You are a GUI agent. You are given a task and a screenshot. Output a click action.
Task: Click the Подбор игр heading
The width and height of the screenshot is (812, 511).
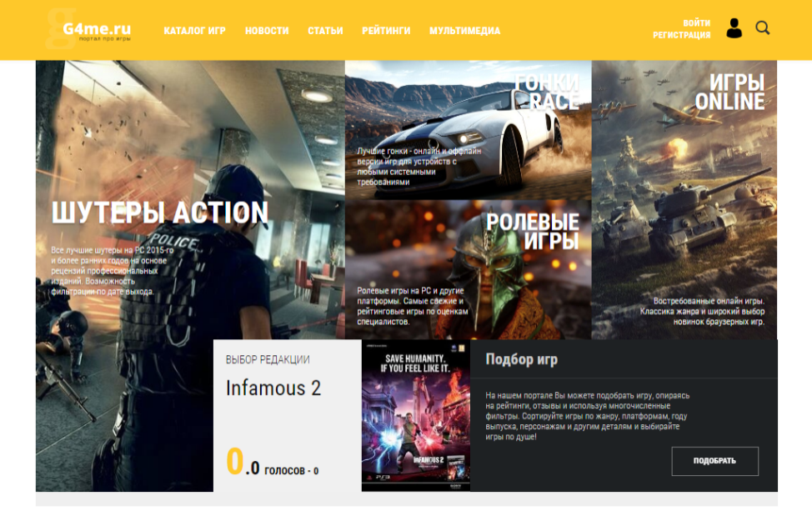522,358
